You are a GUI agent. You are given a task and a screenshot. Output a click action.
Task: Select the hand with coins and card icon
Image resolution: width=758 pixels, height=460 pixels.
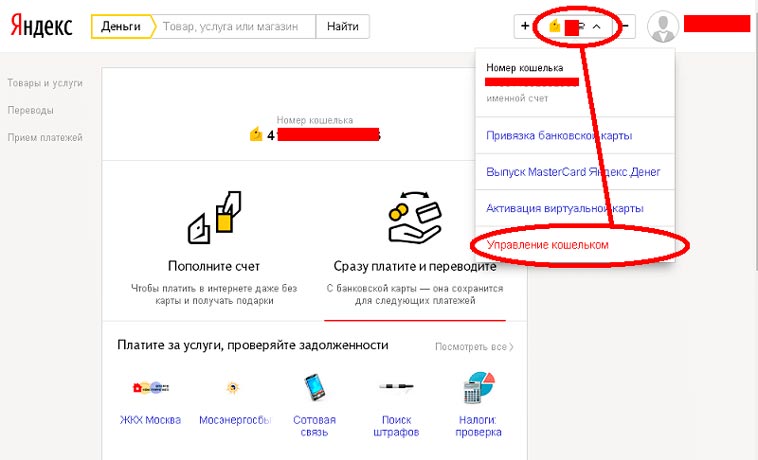coord(415,217)
